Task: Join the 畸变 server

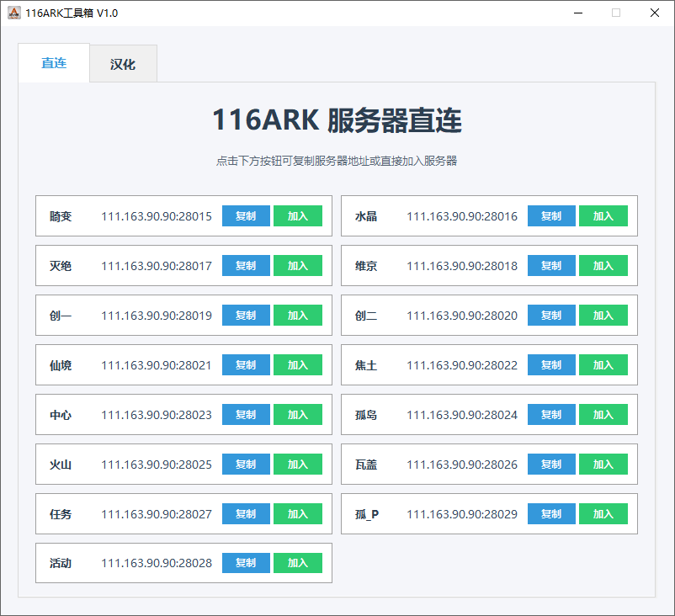Action: 298,216
